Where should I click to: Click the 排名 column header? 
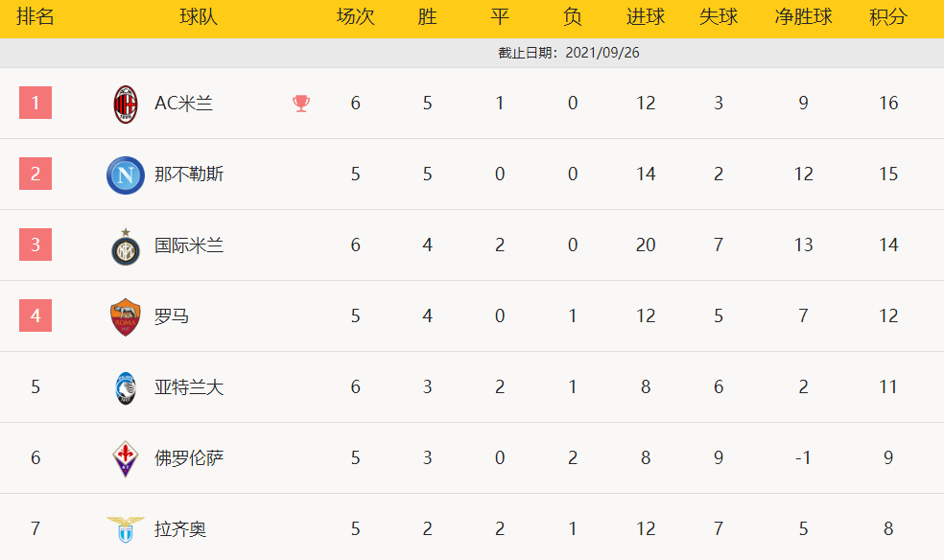[35, 18]
